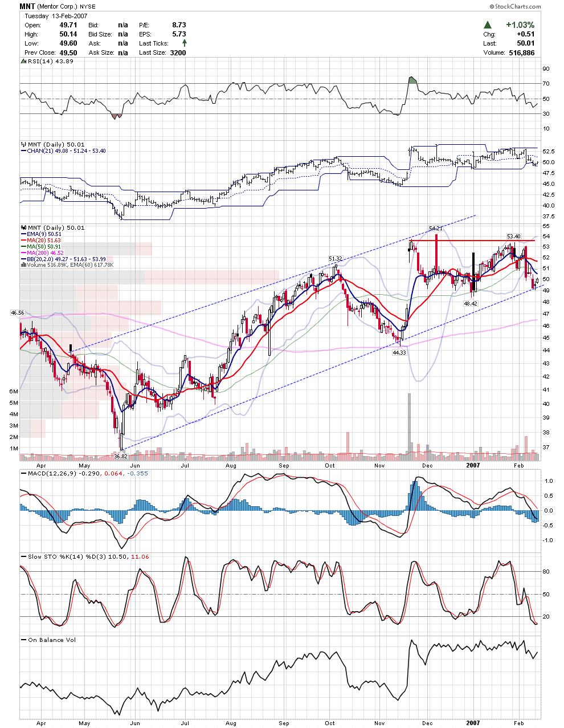Click the Open value 49.71
Image resolution: width=564 pixels, height=728 pixels.
point(67,25)
